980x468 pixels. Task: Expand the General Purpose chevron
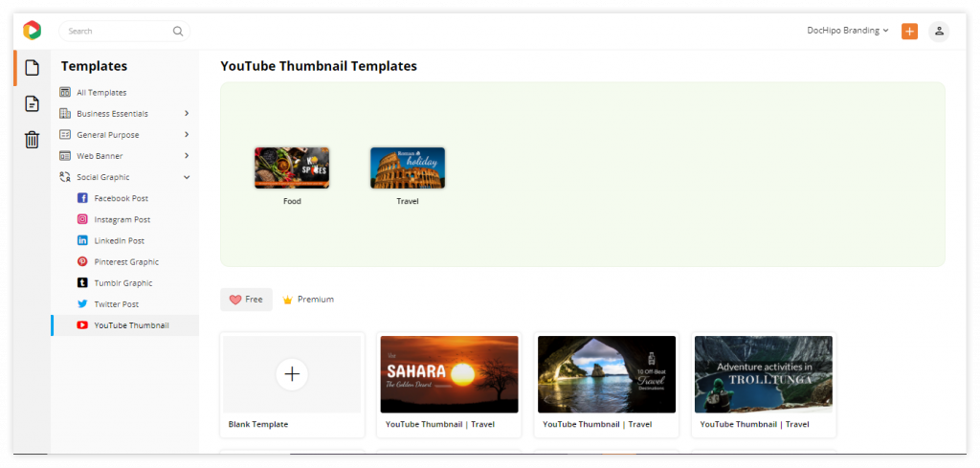coord(187,135)
